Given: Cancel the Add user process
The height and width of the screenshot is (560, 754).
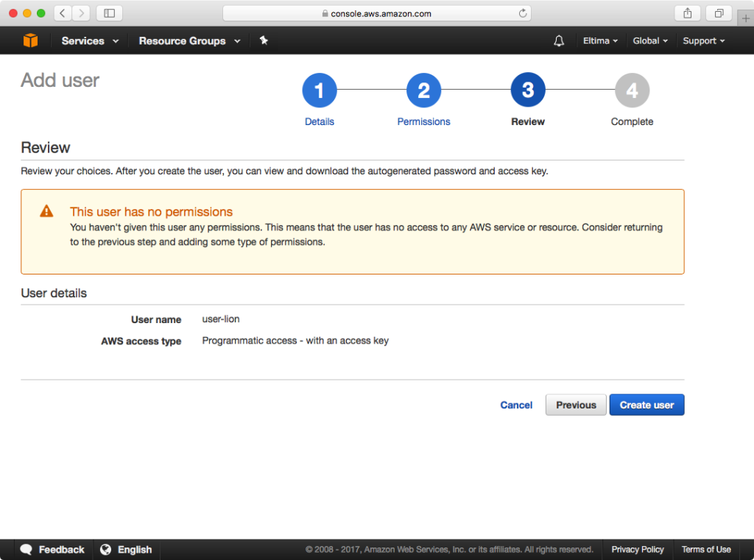Looking at the screenshot, I should pos(516,405).
